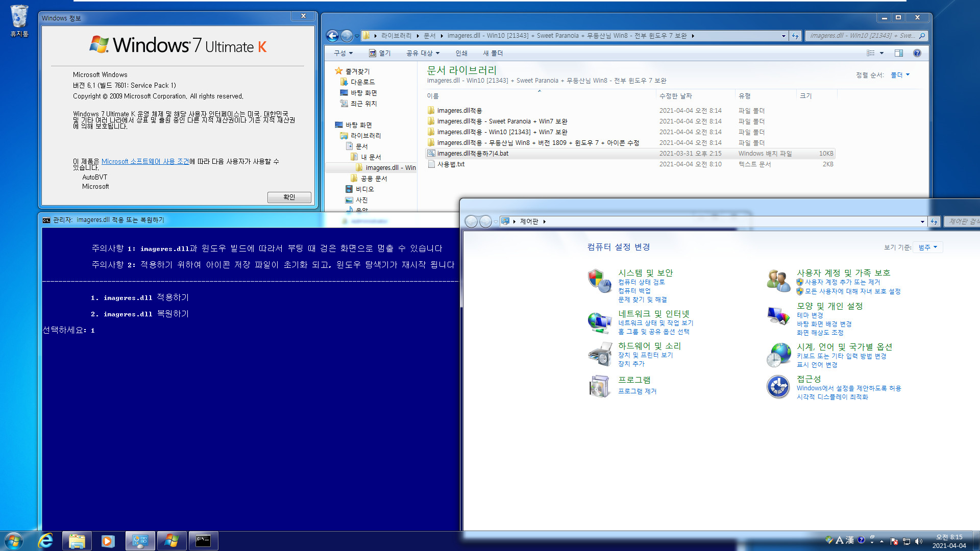The width and height of the screenshot is (980, 551).
Task: Click New folder (새 폴더) in Explorer toolbar
Action: (x=493, y=53)
